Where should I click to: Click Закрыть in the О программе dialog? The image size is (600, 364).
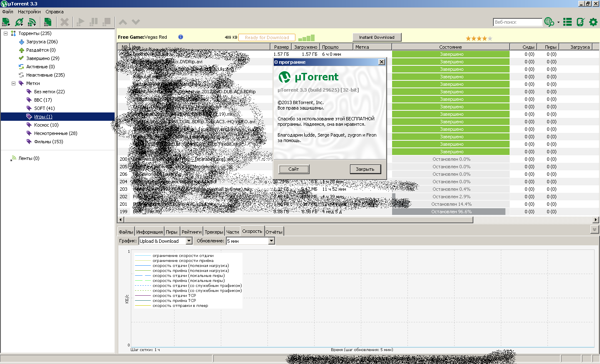(x=365, y=169)
